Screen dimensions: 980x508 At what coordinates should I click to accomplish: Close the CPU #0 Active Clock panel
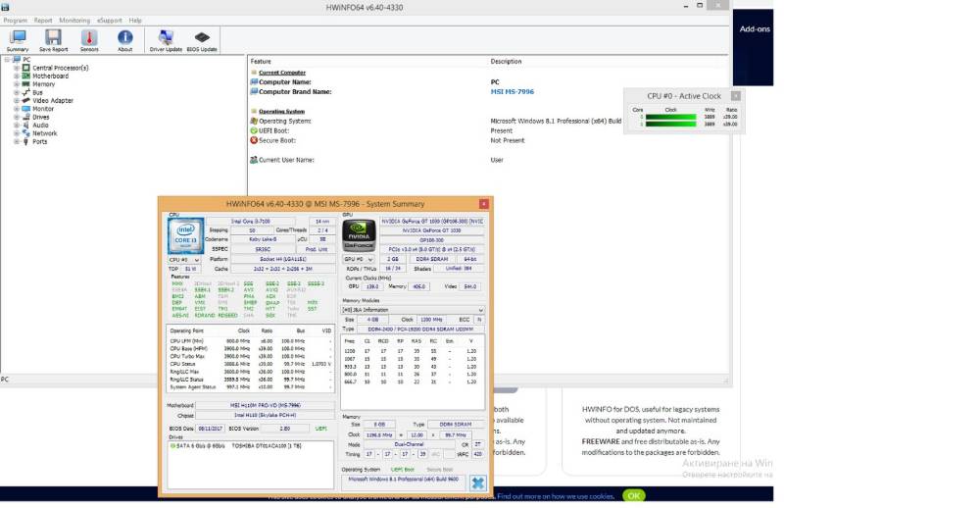click(x=736, y=96)
